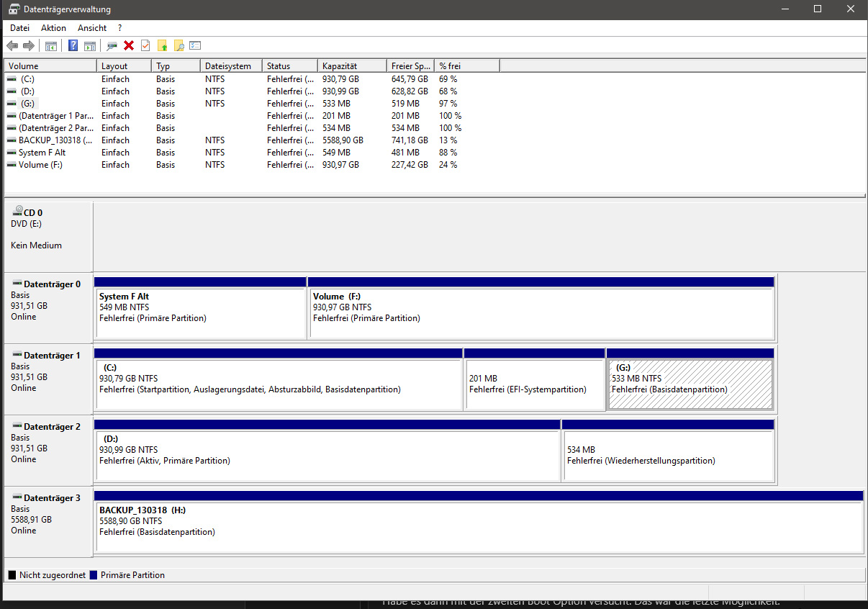Open the ? help menu
This screenshot has height=609, width=868.
[120, 28]
